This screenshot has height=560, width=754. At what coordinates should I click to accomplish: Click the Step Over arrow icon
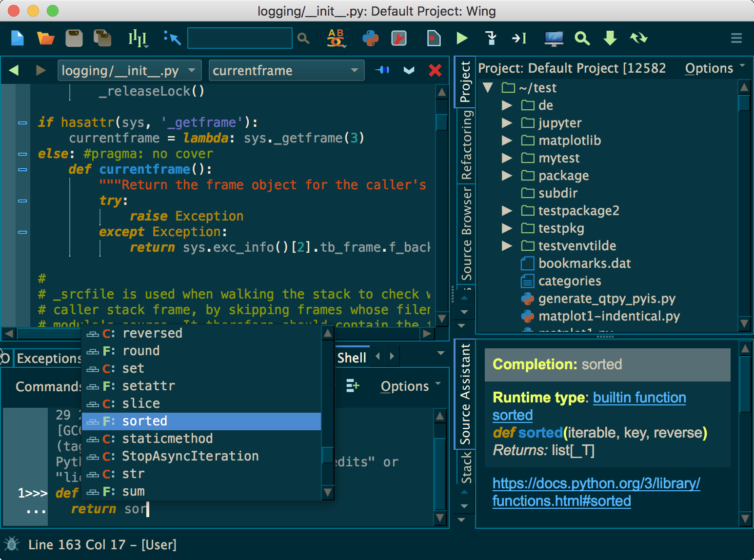pyautogui.click(x=519, y=38)
